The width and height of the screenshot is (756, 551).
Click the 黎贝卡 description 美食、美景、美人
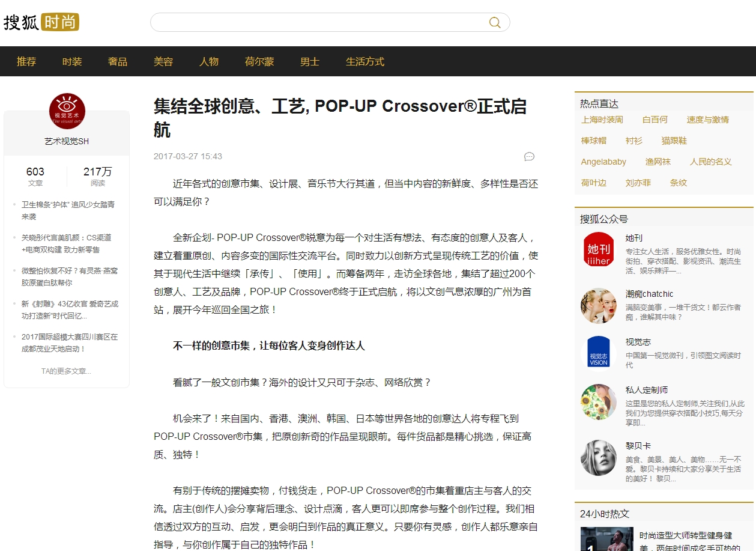point(683,469)
